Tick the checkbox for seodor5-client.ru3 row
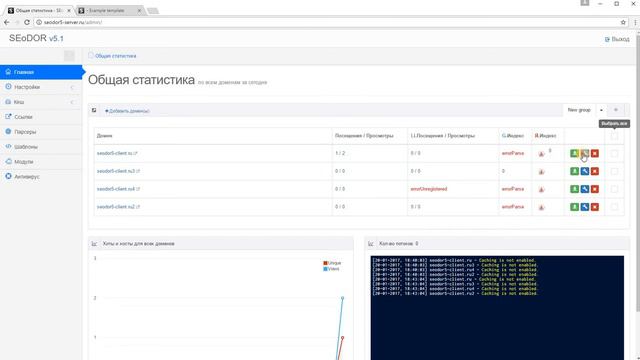 (x=614, y=171)
